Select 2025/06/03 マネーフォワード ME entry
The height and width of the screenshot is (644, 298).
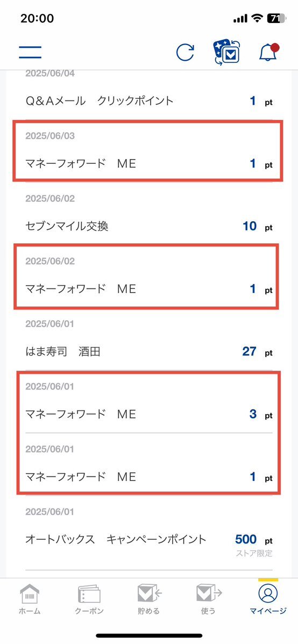point(148,150)
